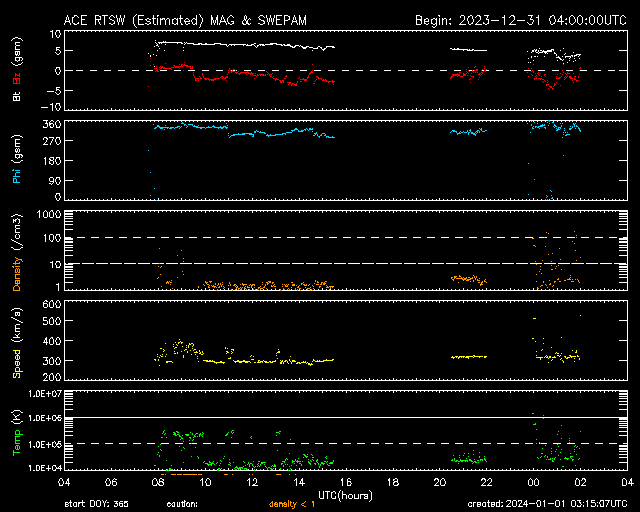This screenshot has height=512, width=640.
Task: Click the start DOY: 365 text
Action: [98, 504]
